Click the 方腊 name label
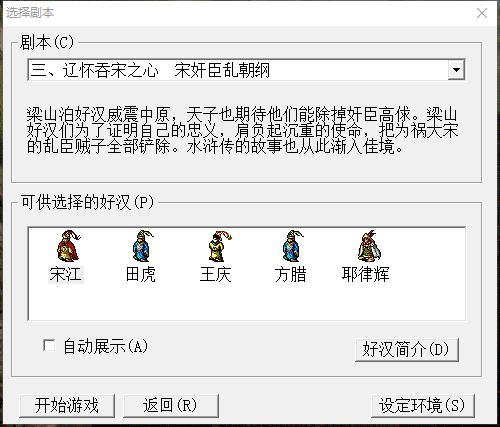The image size is (500, 427). pyautogui.click(x=291, y=275)
